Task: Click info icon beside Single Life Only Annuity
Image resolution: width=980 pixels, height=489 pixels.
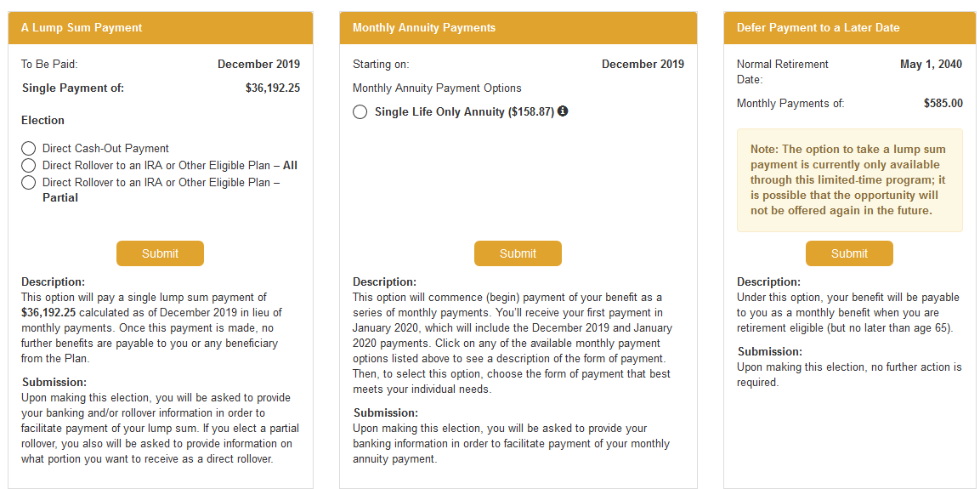Action: click(x=563, y=111)
